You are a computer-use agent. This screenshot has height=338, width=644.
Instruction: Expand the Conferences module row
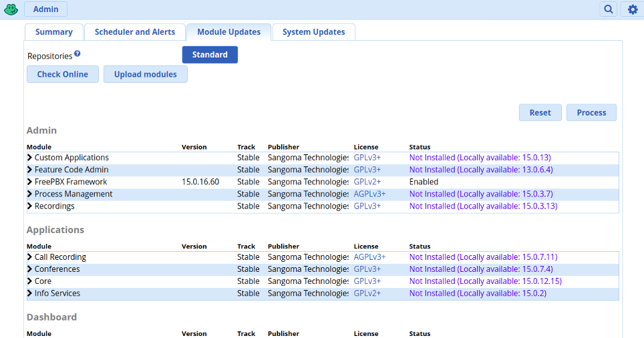(x=323, y=269)
